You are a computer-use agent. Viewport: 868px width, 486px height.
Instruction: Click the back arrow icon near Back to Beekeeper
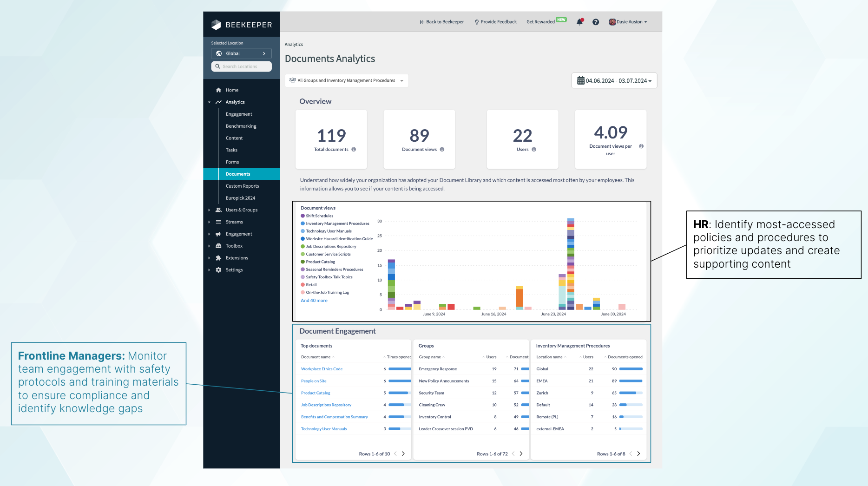pos(422,22)
